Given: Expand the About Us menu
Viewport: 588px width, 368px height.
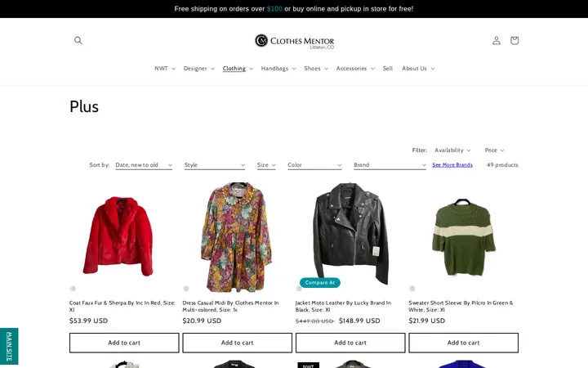Looking at the screenshot, I should tap(418, 69).
